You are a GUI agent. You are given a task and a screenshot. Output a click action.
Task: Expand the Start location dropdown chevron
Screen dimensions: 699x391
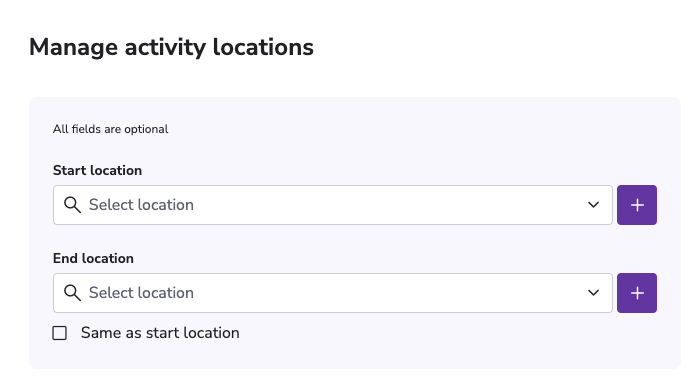[x=593, y=205]
